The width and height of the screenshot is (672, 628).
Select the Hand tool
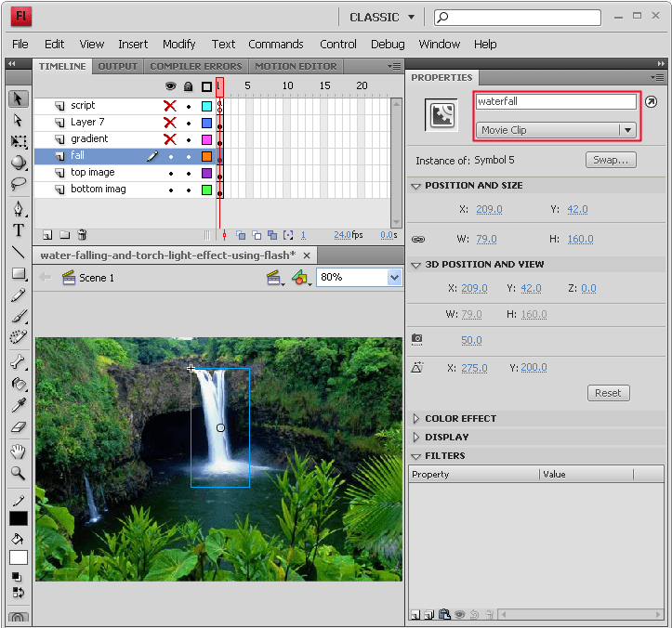(18, 451)
